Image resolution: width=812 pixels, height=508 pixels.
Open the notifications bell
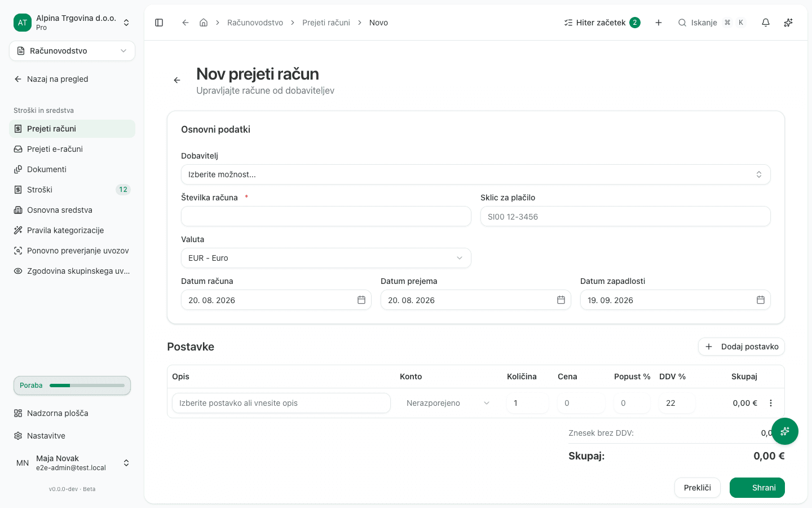click(766, 23)
